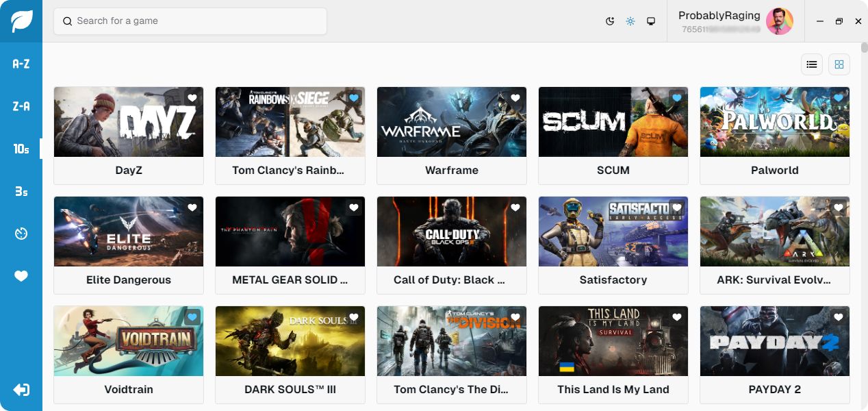The height and width of the screenshot is (411, 868).
Task: Click the Elite Dangerous title
Action: 129,280
